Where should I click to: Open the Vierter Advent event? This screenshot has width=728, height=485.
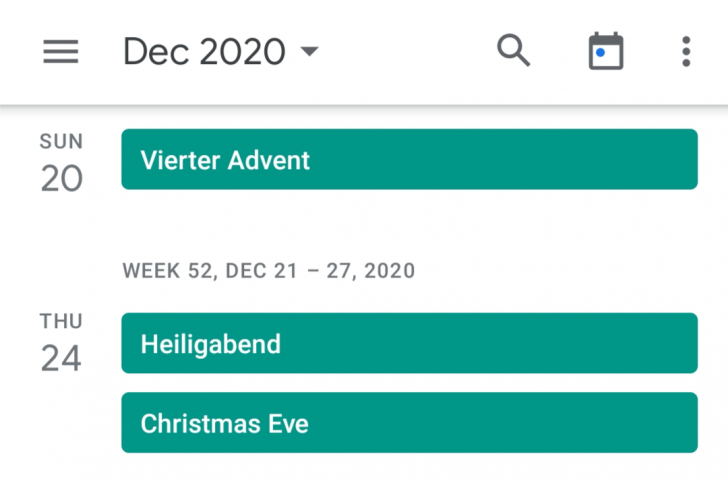[x=410, y=159]
